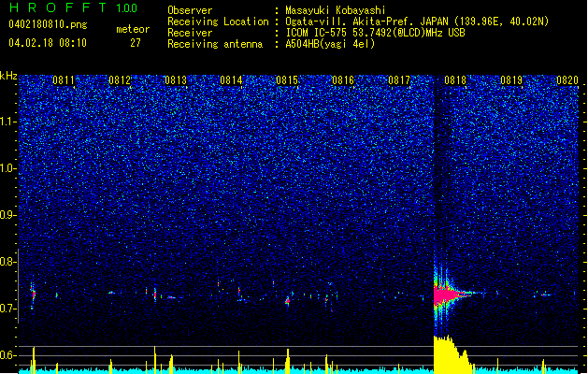Click the meteor count label

point(133,29)
